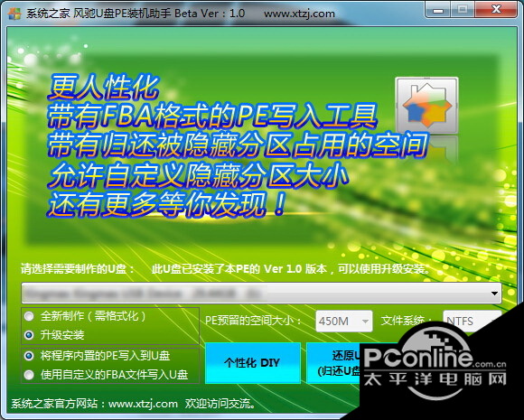This screenshot has height=420, width=524.
Task: Click the 欢迎访问交流 footer text
Action: point(220,404)
